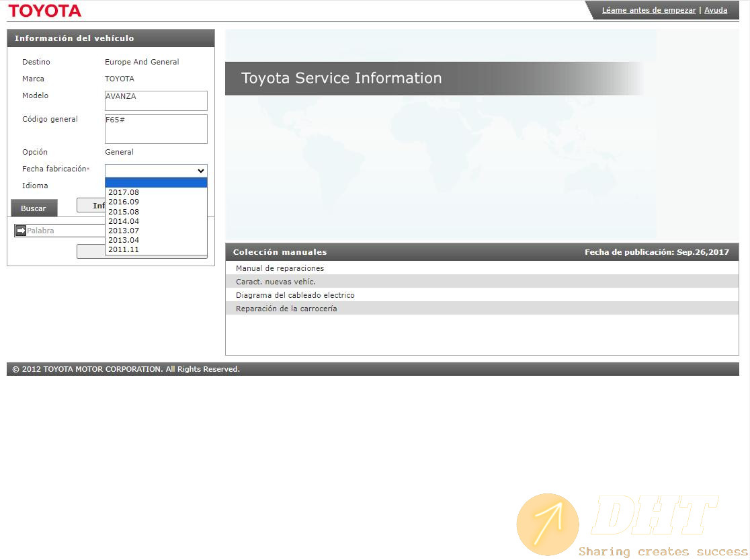The height and width of the screenshot is (560, 750).
Task: Select 2011.11 manufacturing date
Action: (156, 249)
